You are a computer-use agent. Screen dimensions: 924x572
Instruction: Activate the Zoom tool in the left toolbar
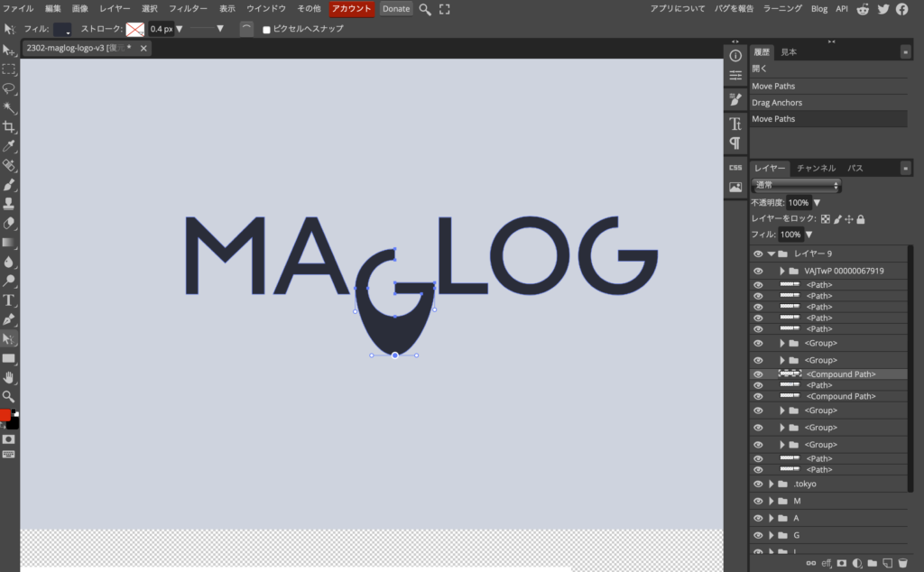pos(9,396)
